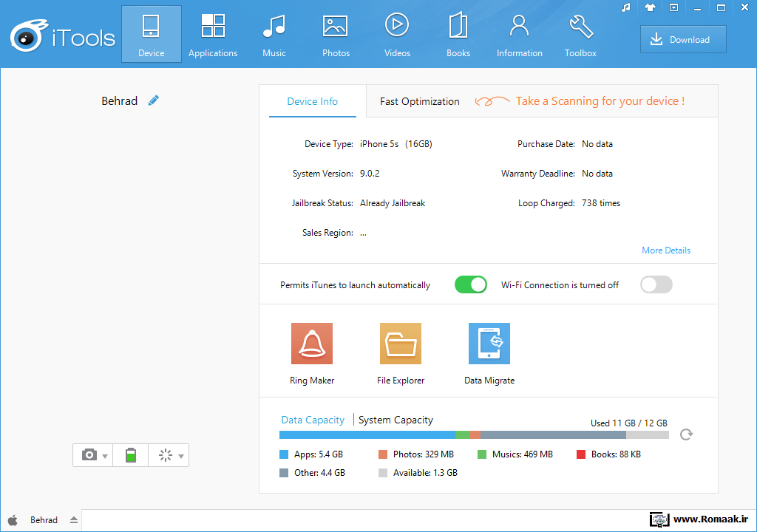Click the System Version value 9.0.2
This screenshot has height=532, width=757.
370,174
